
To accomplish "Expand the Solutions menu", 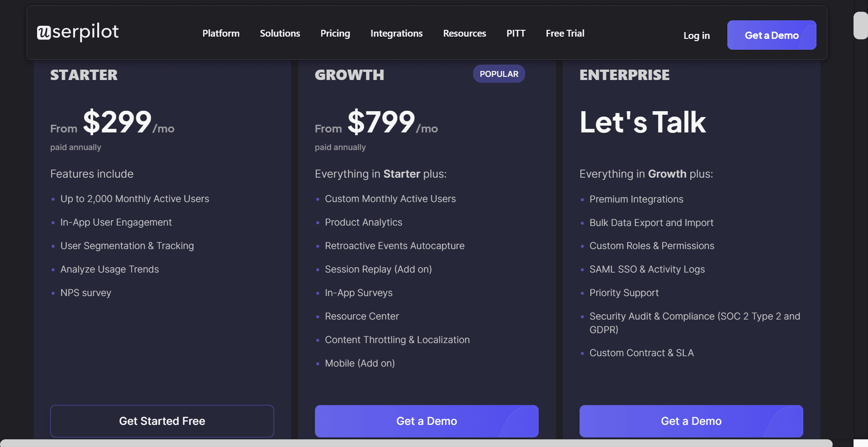I will [x=280, y=33].
